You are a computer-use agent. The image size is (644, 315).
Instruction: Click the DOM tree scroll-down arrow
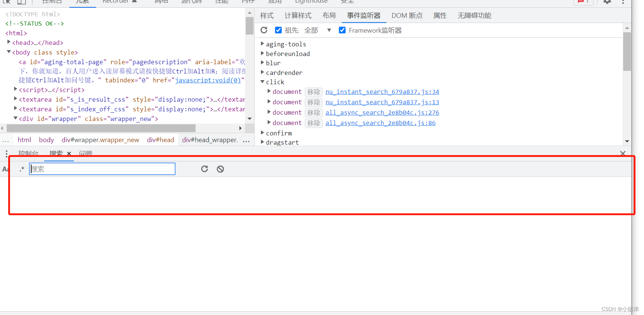250,119
